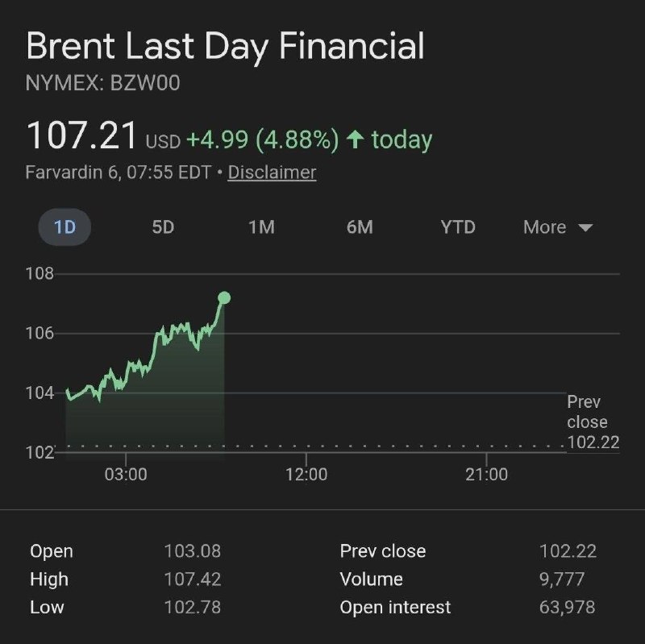Viewport: 645px width, 644px height.
Task: Switch to the 5D chart view
Action: (163, 227)
